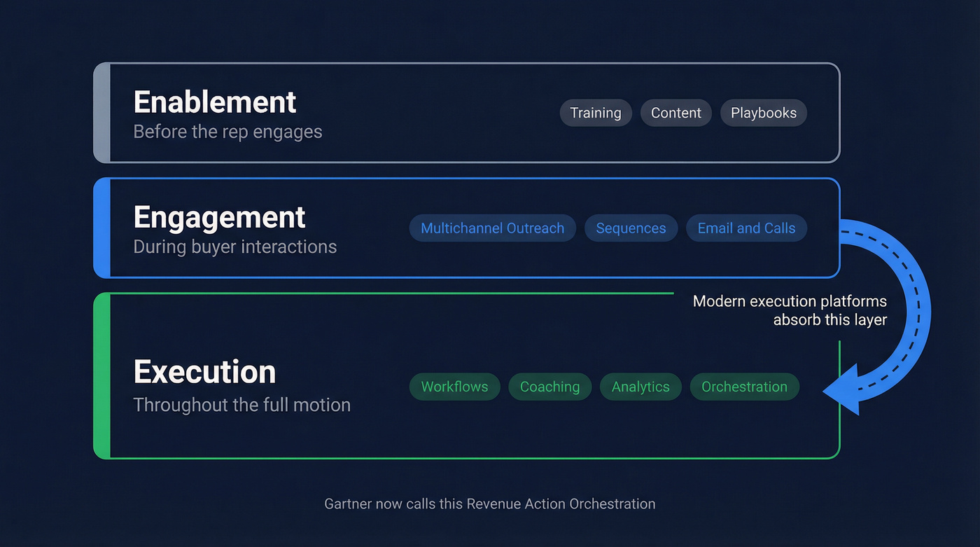This screenshot has width=980, height=547.
Task: Click the Execution heading text
Action: [204, 371]
